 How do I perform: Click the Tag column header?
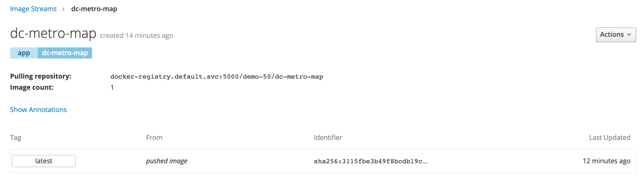click(x=16, y=138)
